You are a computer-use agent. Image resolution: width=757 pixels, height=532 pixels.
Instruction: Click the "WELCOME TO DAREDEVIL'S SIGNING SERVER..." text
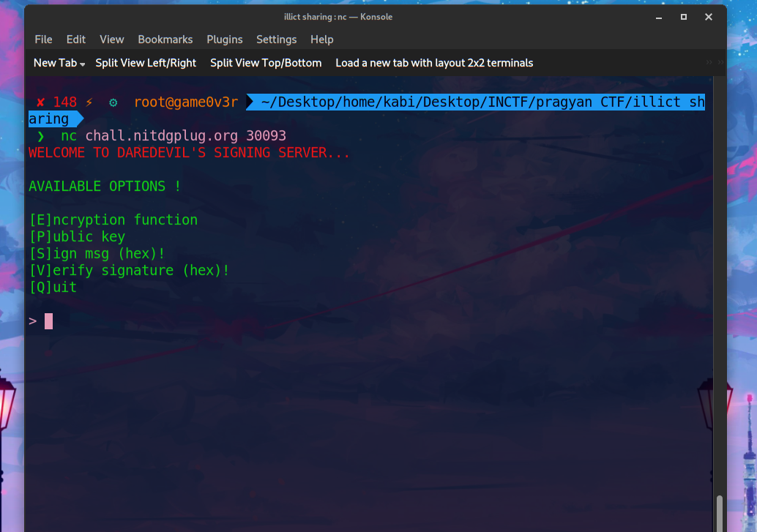click(x=189, y=152)
